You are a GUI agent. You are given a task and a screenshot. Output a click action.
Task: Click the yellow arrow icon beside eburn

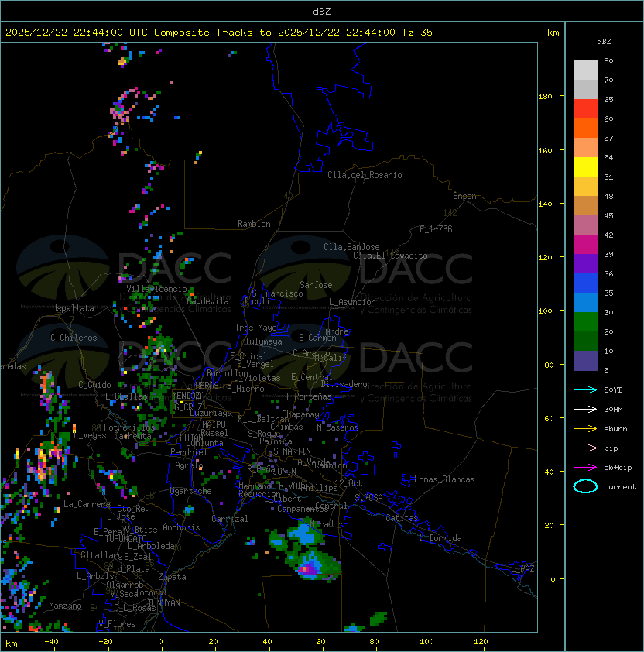585,429
